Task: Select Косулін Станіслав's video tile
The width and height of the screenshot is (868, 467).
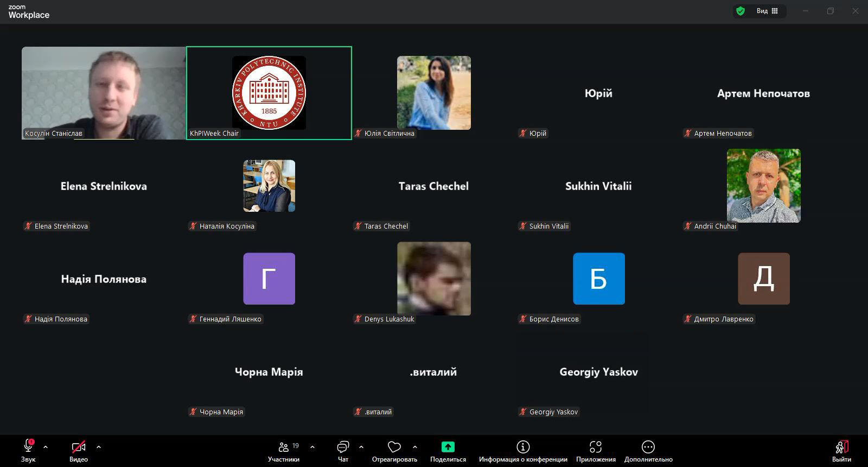Action: [x=104, y=93]
